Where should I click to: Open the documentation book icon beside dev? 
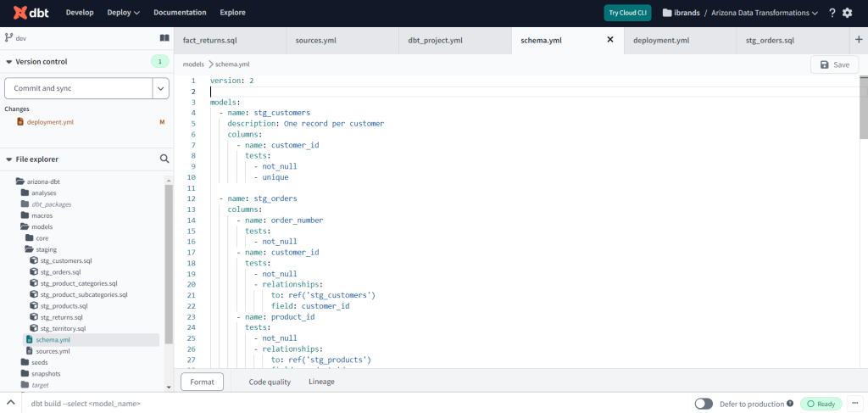click(164, 38)
